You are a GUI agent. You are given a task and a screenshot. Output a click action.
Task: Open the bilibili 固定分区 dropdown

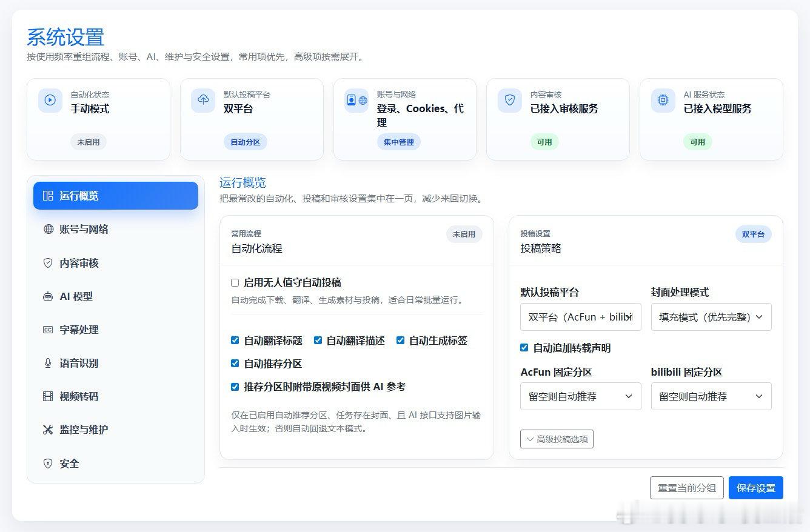[711, 396]
